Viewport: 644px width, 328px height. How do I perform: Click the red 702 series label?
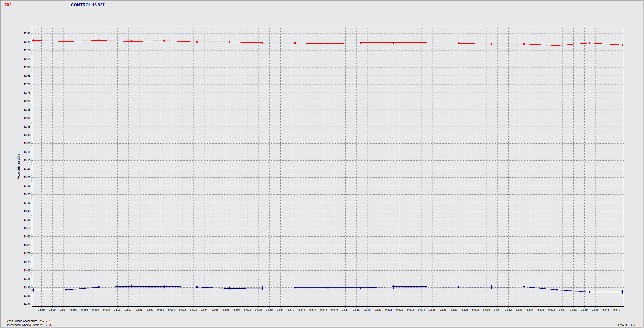click(x=8, y=5)
